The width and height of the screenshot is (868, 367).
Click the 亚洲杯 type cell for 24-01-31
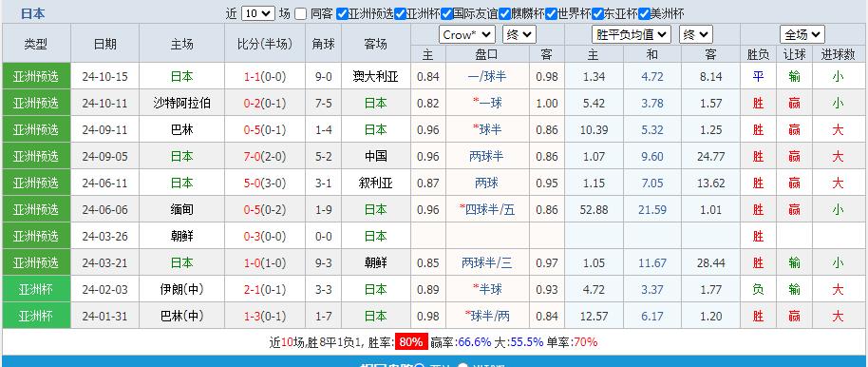click(36, 316)
